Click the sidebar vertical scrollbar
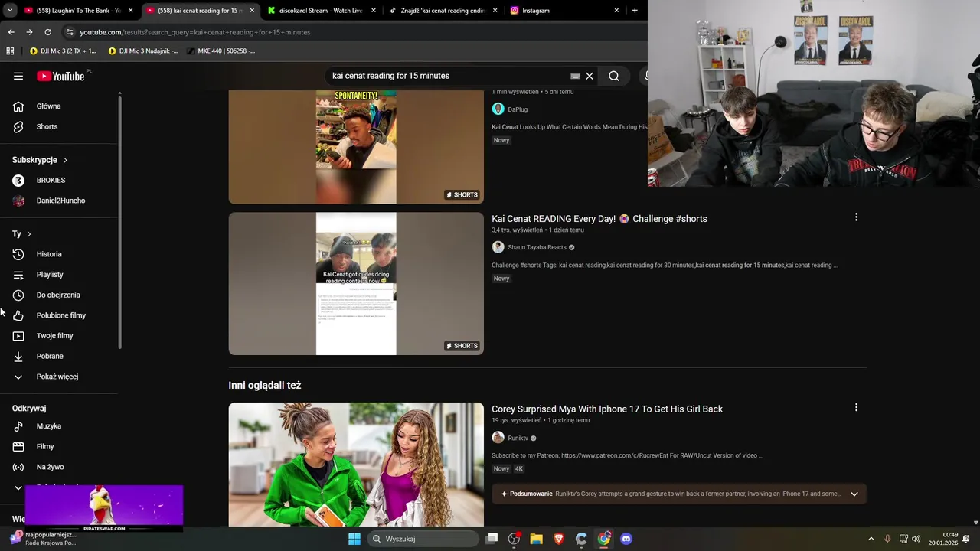This screenshot has width=980, height=551. (x=119, y=222)
